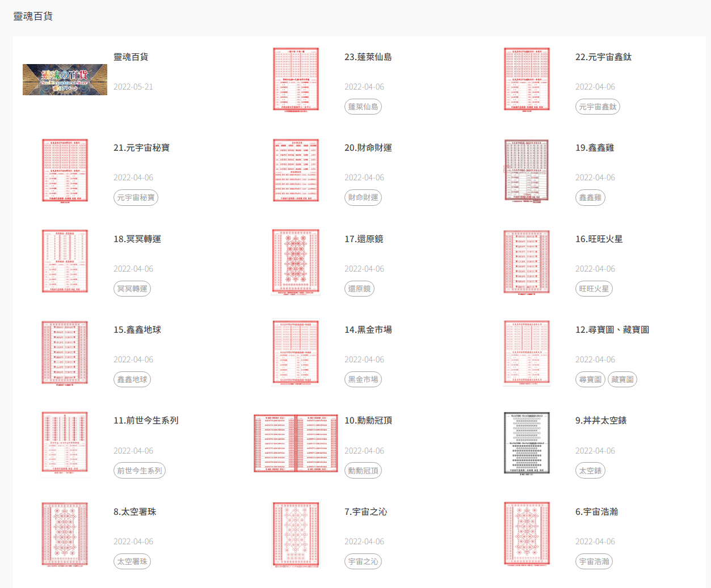Select the 旺旺火星 tag pill
This screenshot has height=588, width=711.
pos(594,289)
